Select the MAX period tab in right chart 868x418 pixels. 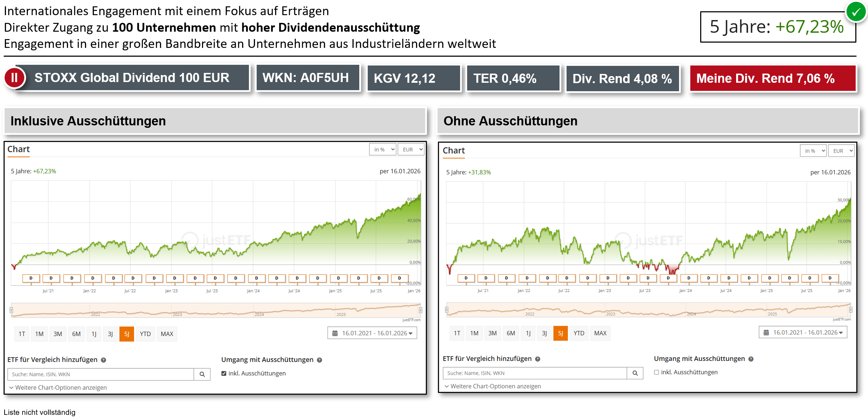(600, 333)
